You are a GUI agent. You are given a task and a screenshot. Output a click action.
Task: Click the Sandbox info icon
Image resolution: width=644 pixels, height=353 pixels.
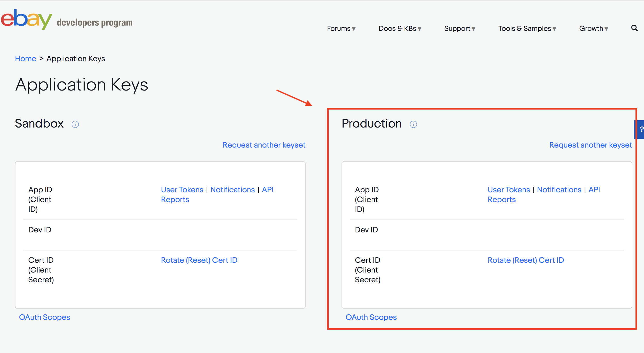(x=75, y=124)
